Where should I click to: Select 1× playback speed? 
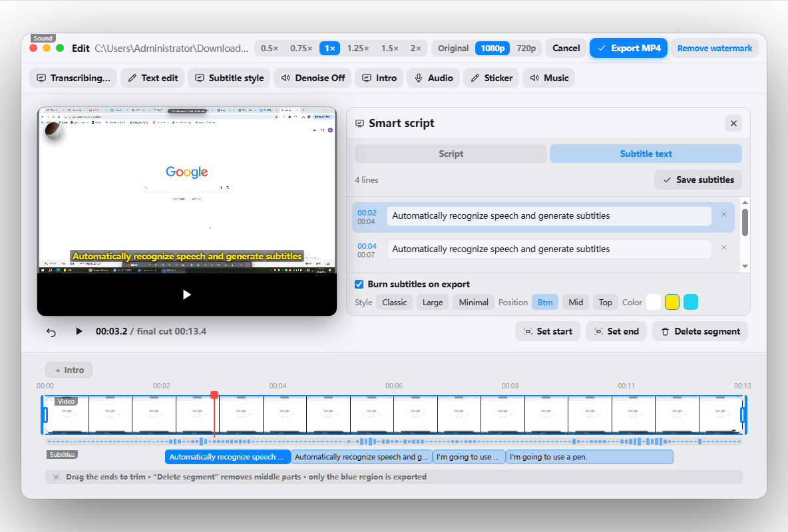click(x=329, y=49)
